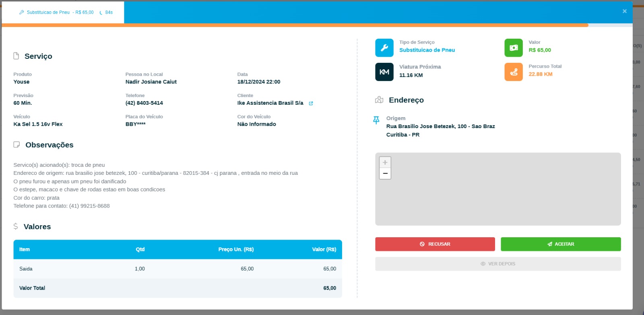The height and width of the screenshot is (315, 644).
Task: Zoom in on the map
Action: pos(385,162)
